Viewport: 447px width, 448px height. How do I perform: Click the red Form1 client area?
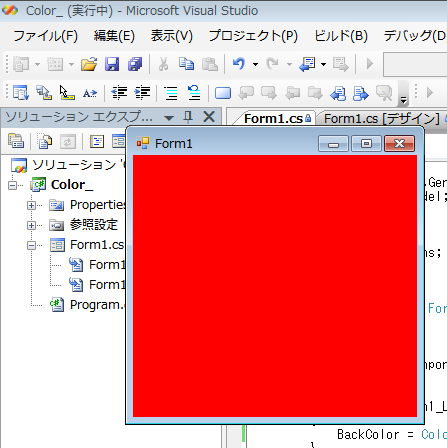tap(275, 286)
